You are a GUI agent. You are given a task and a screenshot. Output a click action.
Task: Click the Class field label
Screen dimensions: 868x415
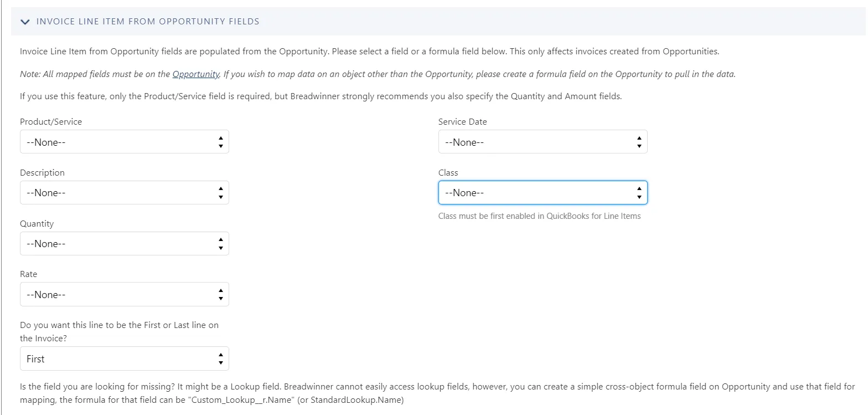pyautogui.click(x=448, y=172)
